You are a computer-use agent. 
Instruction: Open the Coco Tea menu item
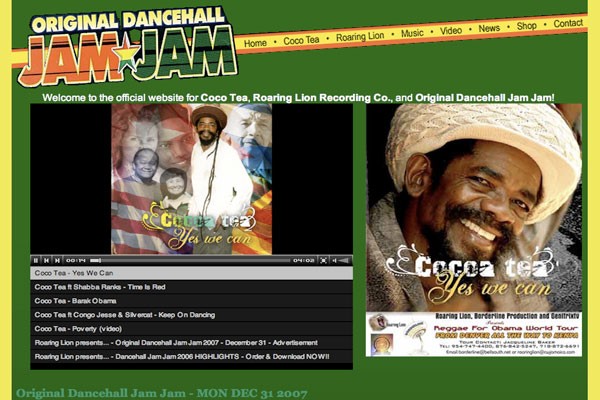coord(301,40)
